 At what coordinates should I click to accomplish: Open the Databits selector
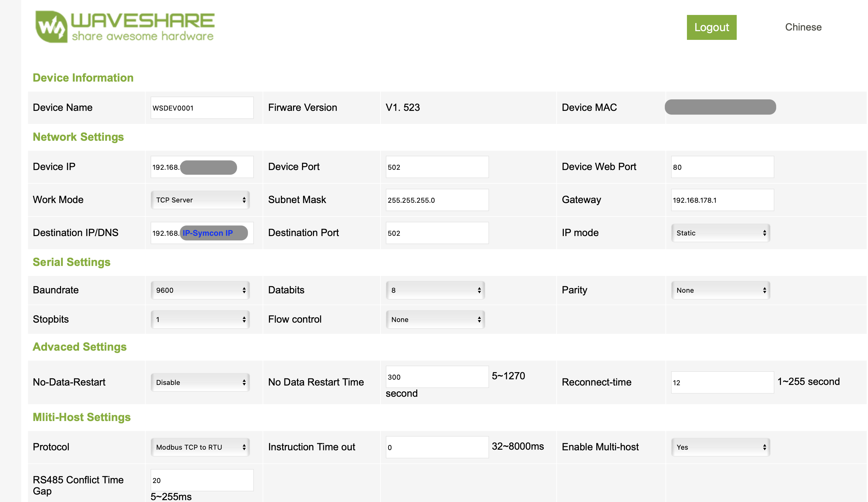pyautogui.click(x=435, y=290)
